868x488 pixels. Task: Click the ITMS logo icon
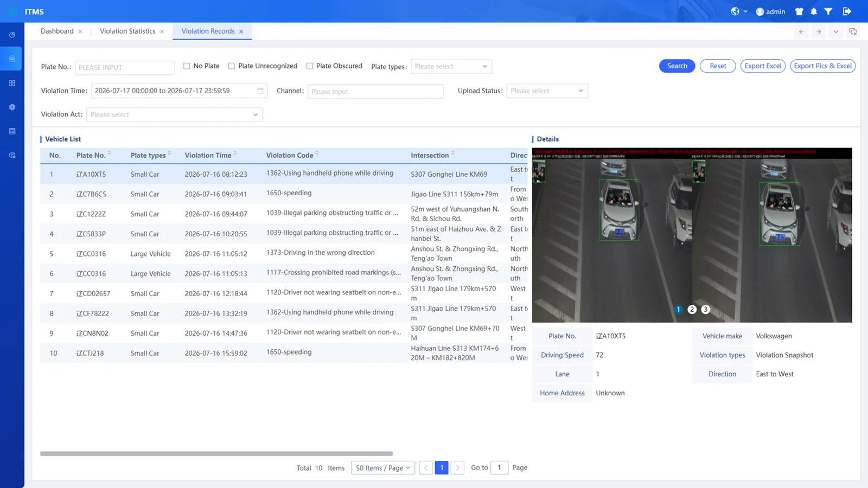click(x=12, y=11)
